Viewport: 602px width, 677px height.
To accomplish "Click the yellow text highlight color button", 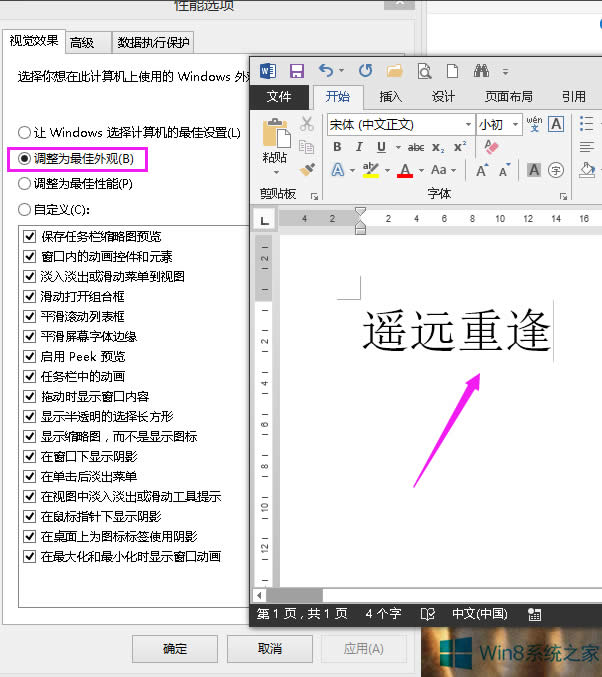I will 371,170.
